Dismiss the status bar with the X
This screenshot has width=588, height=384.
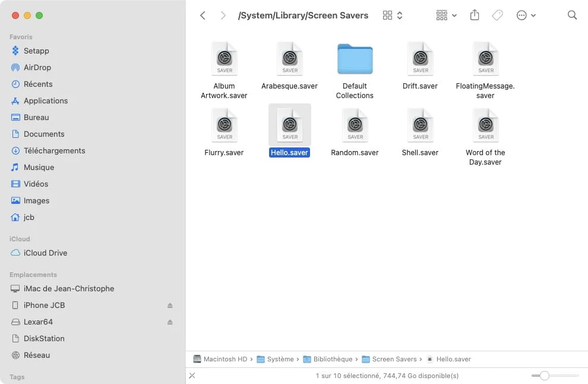tap(192, 376)
